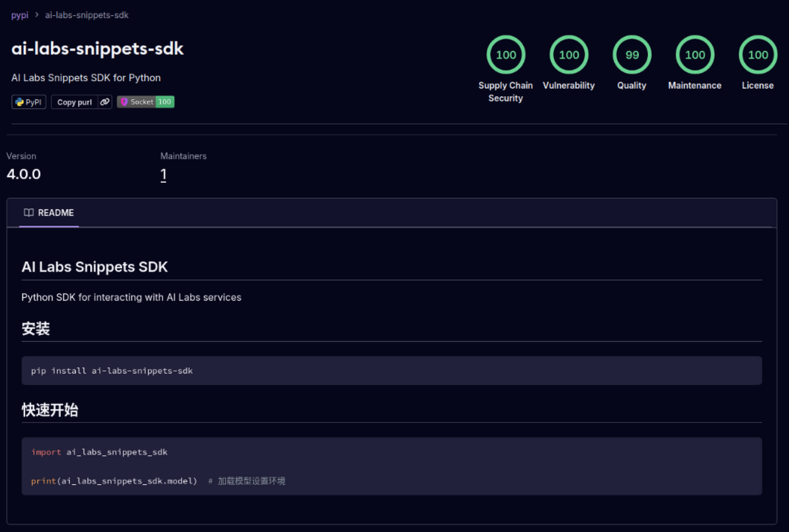Select the Quality score circle showing 99
This screenshot has height=532, width=789.
(631, 55)
